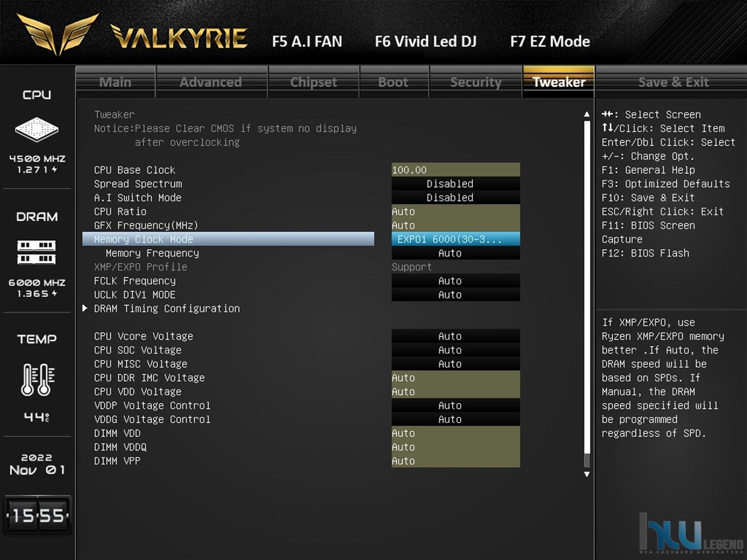Select the CPU Base Clock label
This screenshot has width=747, height=560.
[x=135, y=170]
